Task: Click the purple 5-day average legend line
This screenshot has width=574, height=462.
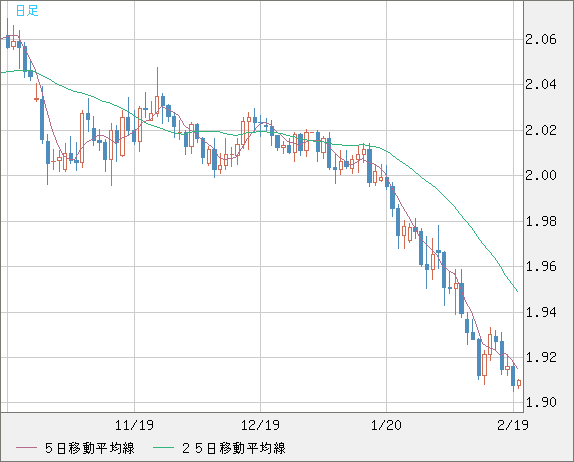Action: point(26,448)
